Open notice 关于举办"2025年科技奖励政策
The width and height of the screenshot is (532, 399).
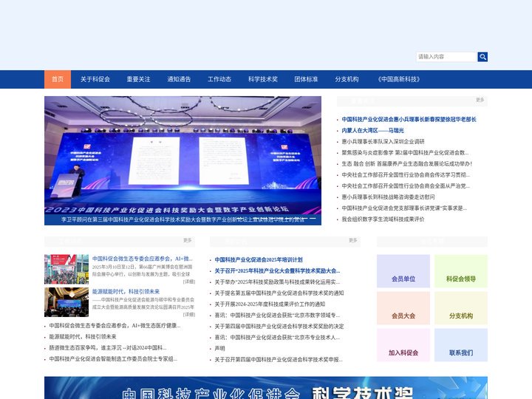277,282
